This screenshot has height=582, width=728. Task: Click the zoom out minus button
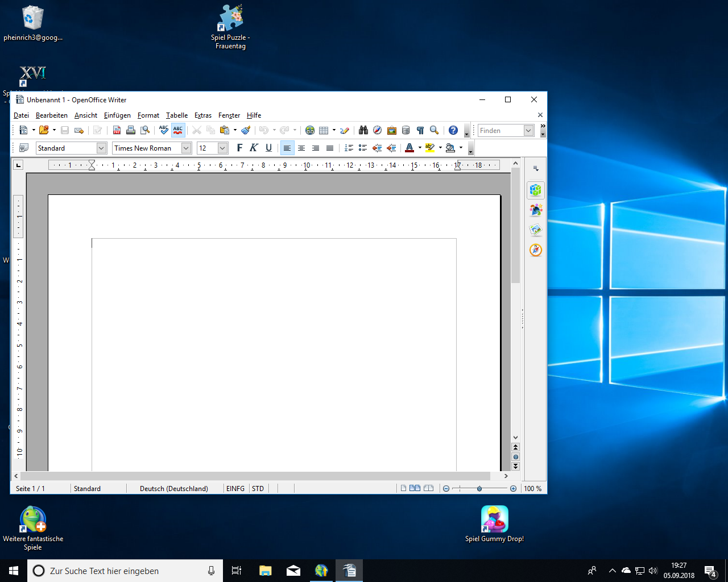446,488
